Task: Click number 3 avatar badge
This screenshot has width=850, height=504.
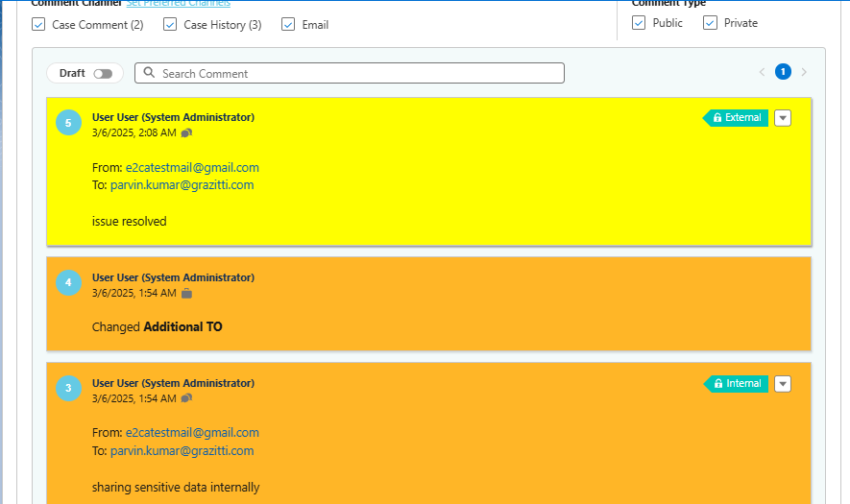Action: [x=68, y=388]
